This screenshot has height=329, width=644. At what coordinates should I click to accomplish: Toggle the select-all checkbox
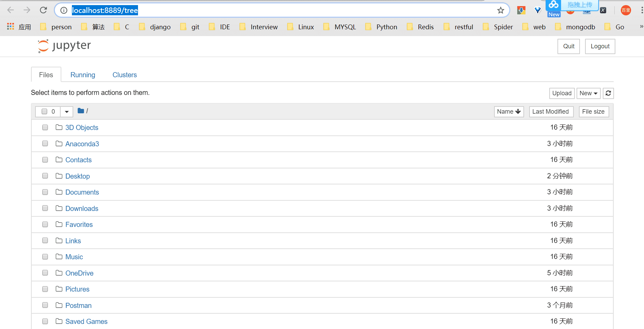[44, 111]
